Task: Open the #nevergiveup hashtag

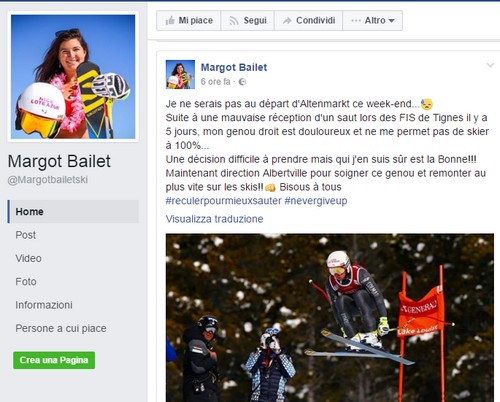Action: tap(316, 201)
